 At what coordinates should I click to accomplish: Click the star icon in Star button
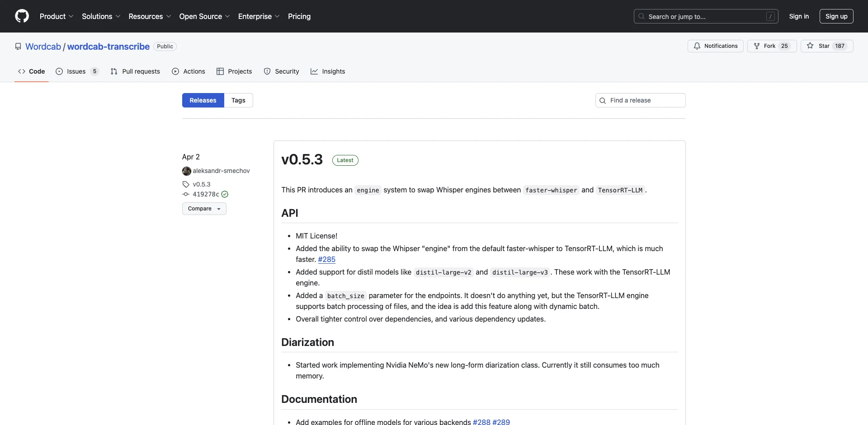click(810, 46)
